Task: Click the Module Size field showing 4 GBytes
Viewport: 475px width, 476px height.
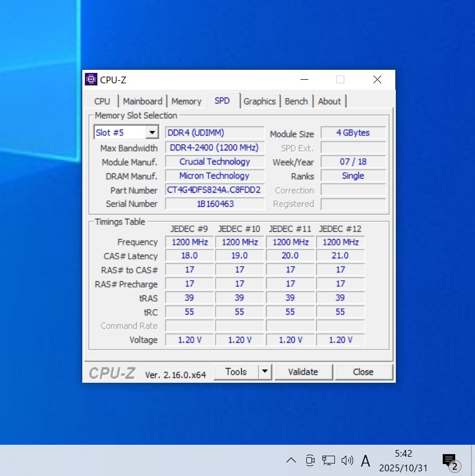Action: [353, 133]
